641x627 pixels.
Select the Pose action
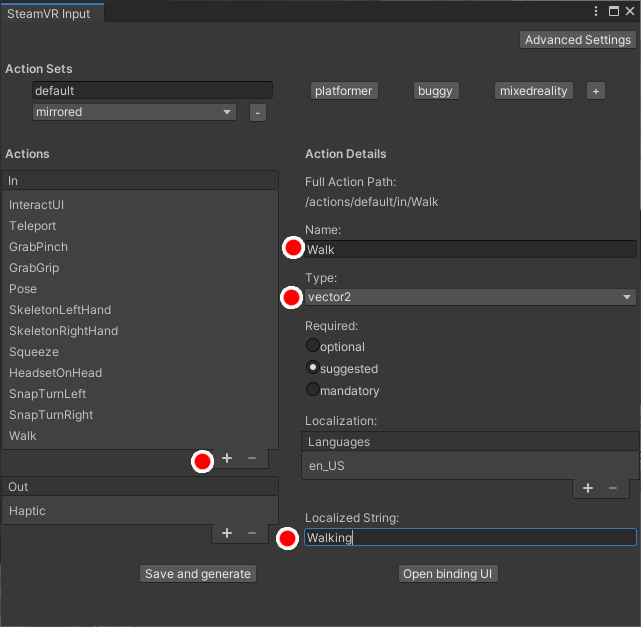point(140,289)
